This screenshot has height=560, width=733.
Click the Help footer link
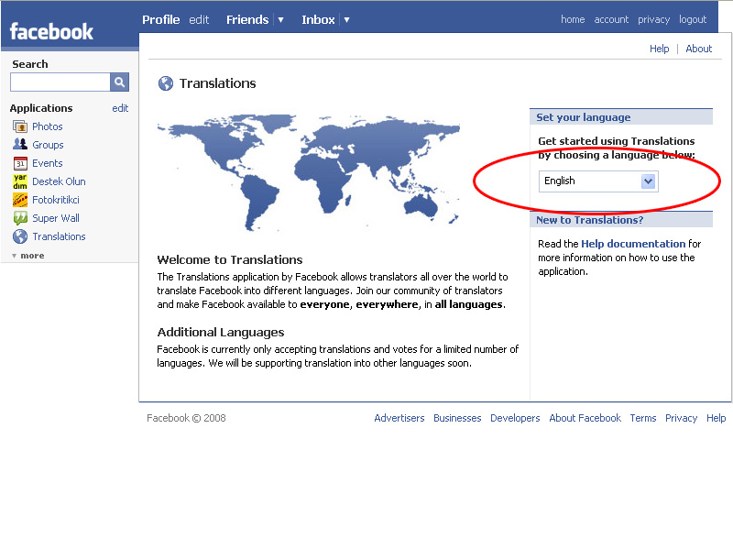click(x=716, y=418)
